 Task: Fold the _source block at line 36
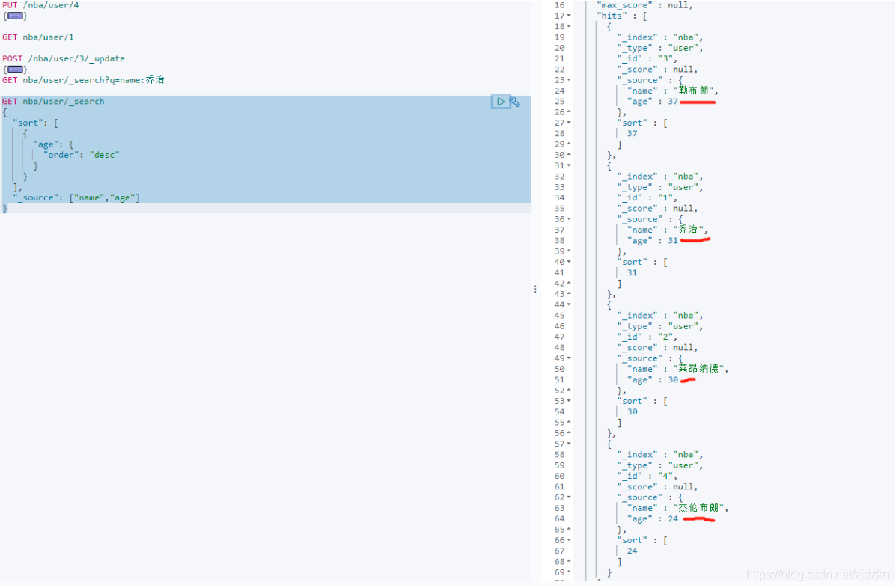(x=569, y=219)
